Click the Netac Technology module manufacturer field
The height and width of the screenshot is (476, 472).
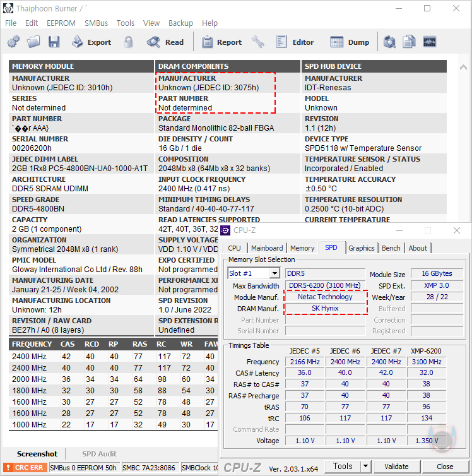[325, 297]
